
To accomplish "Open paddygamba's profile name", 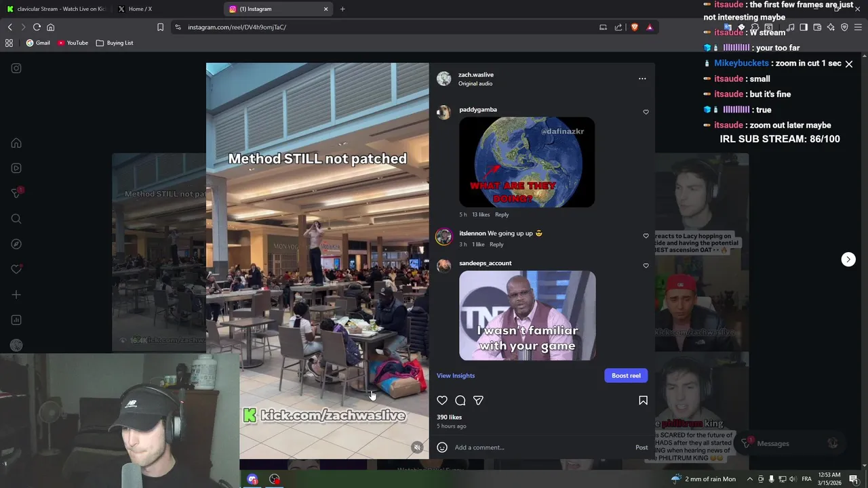I will point(478,110).
